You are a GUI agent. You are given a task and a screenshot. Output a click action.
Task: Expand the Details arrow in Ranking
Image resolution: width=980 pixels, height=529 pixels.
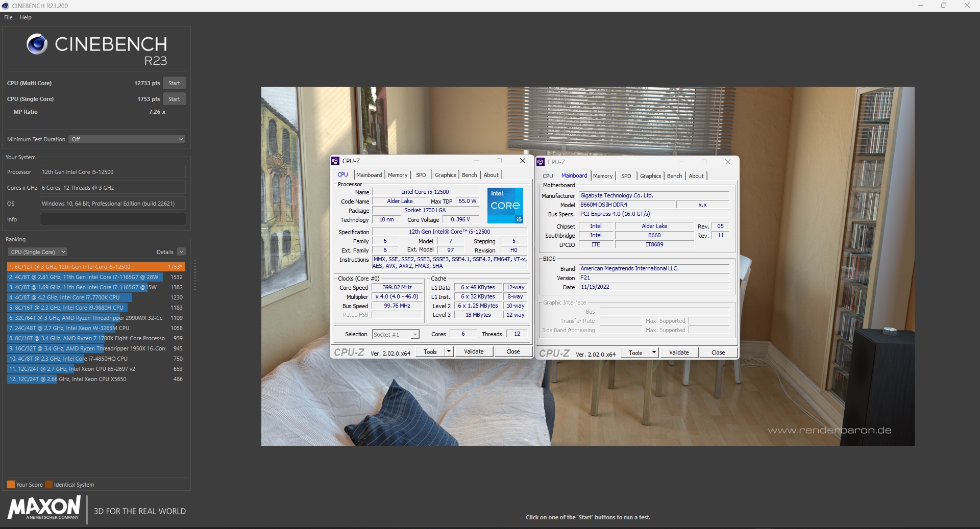[x=181, y=252]
